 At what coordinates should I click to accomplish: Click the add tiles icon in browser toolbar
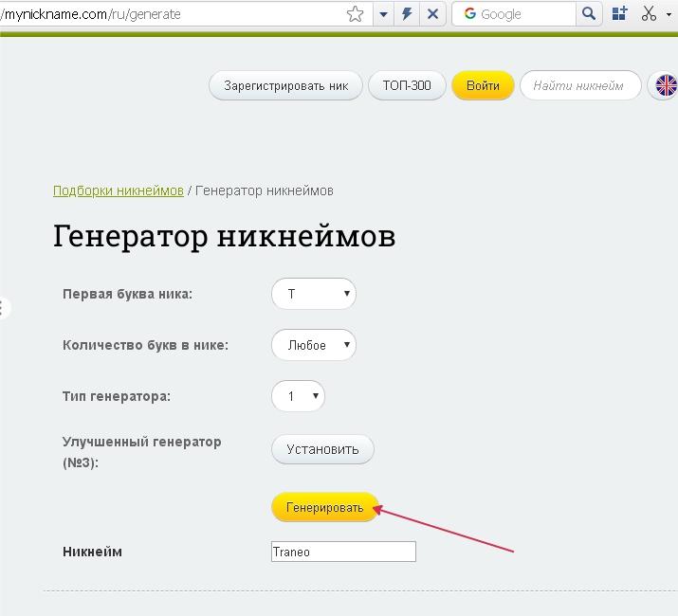[x=620, y=14]
